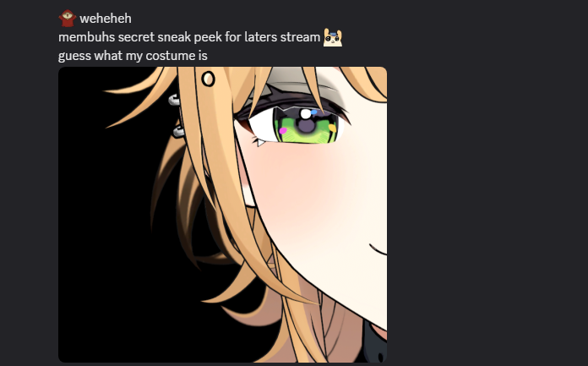The height and width of the screenshot is (366, 588).
Task: Click the round stud earring in the hair
Action: click(208, 79)
